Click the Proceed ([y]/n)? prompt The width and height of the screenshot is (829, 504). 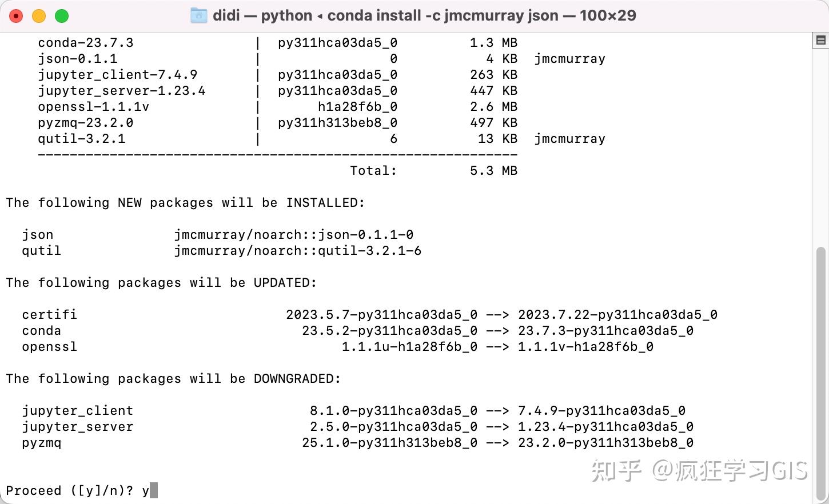click(69, 490)
